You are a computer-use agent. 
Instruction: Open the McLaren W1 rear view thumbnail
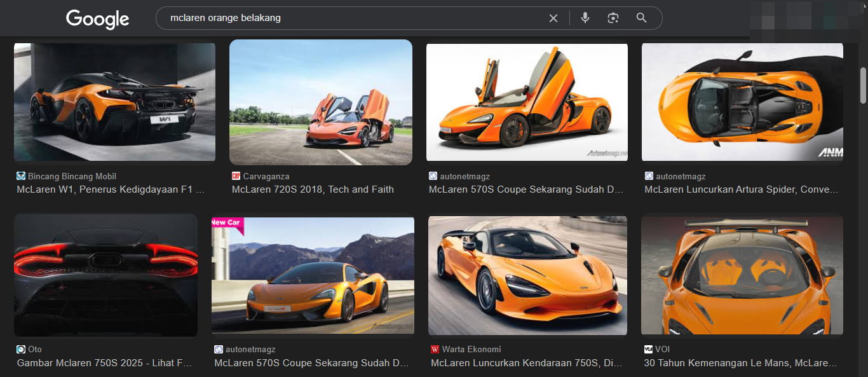point(114,102)
